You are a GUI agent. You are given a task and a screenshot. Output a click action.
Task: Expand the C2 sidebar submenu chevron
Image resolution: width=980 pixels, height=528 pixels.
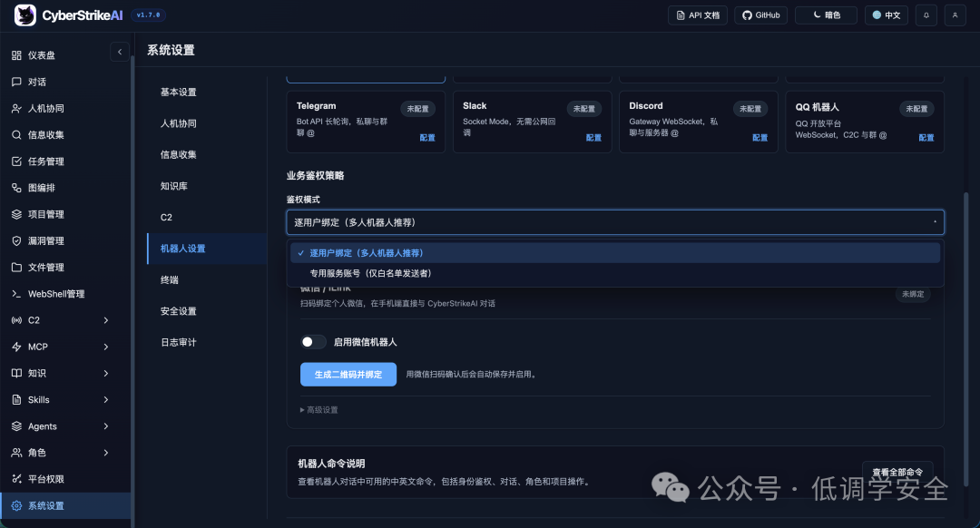(105, 320)
